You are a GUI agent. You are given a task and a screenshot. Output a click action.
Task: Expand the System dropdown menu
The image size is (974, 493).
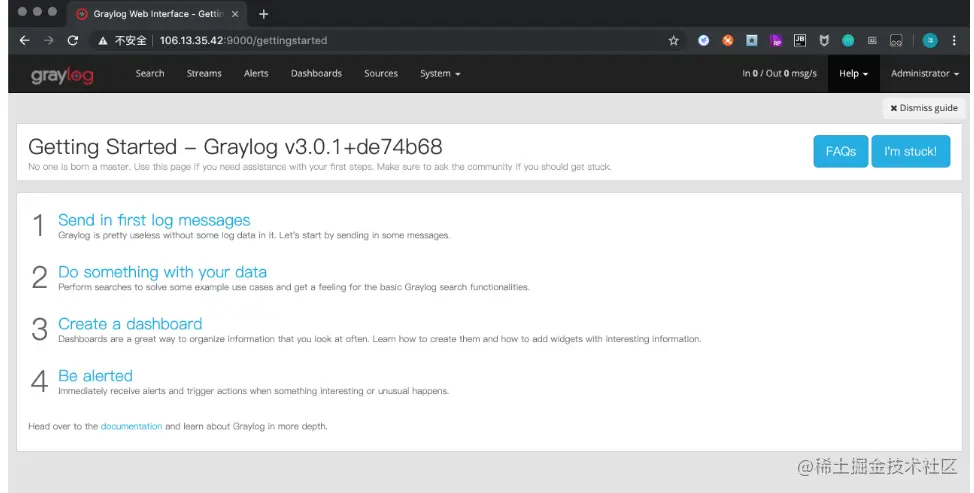440,73
